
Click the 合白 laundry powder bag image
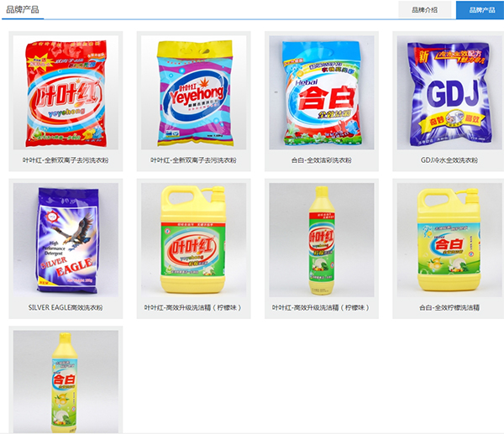tap(322, 92)
